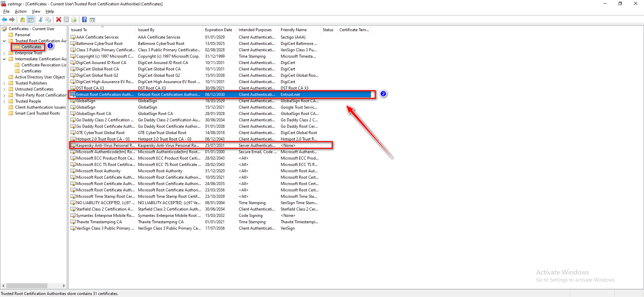Click the Client Authentication Issuers folder icon
Image resolution: width=644 pixels, height=297 pixels.
(x=11, y=107)
